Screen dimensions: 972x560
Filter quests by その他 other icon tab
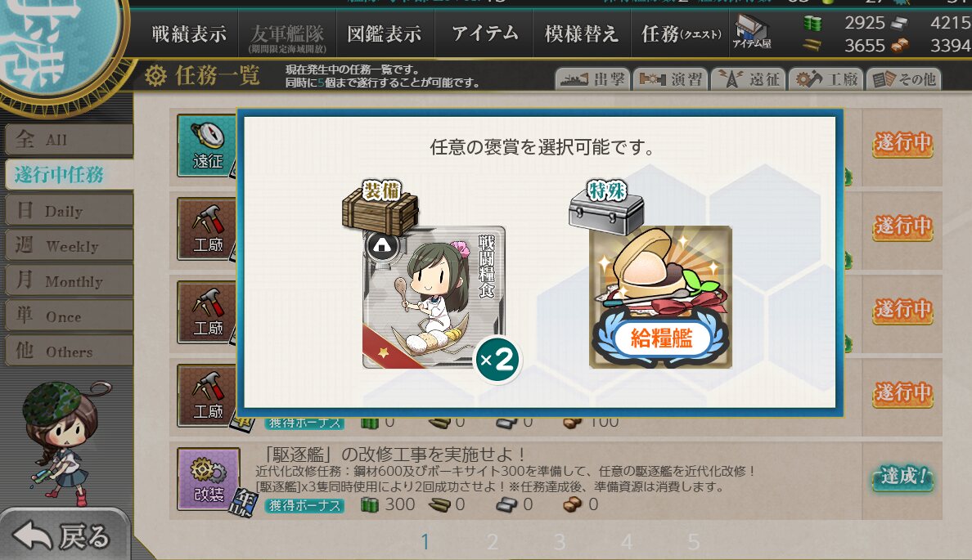(x=904, y=79)
